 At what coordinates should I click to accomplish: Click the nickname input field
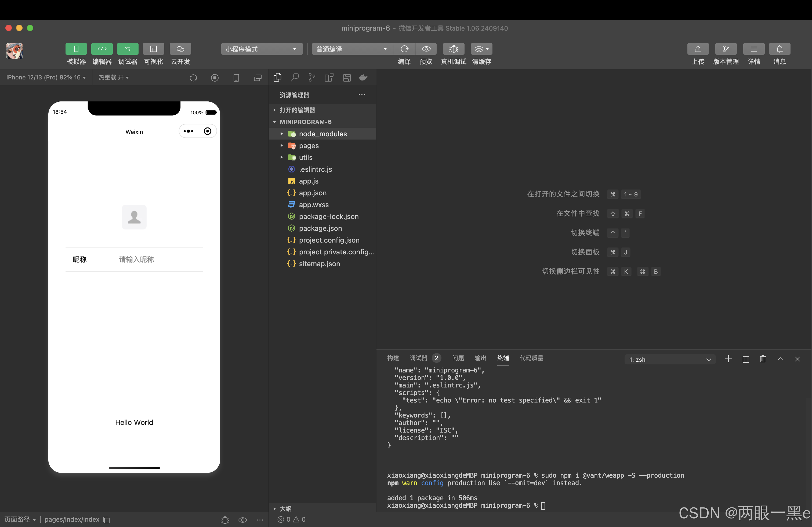point(157,259)
